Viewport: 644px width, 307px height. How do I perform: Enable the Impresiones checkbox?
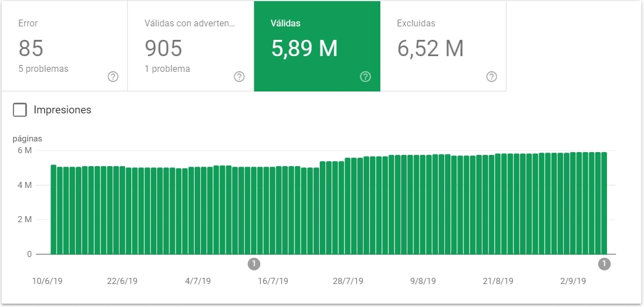click(20, 110)
